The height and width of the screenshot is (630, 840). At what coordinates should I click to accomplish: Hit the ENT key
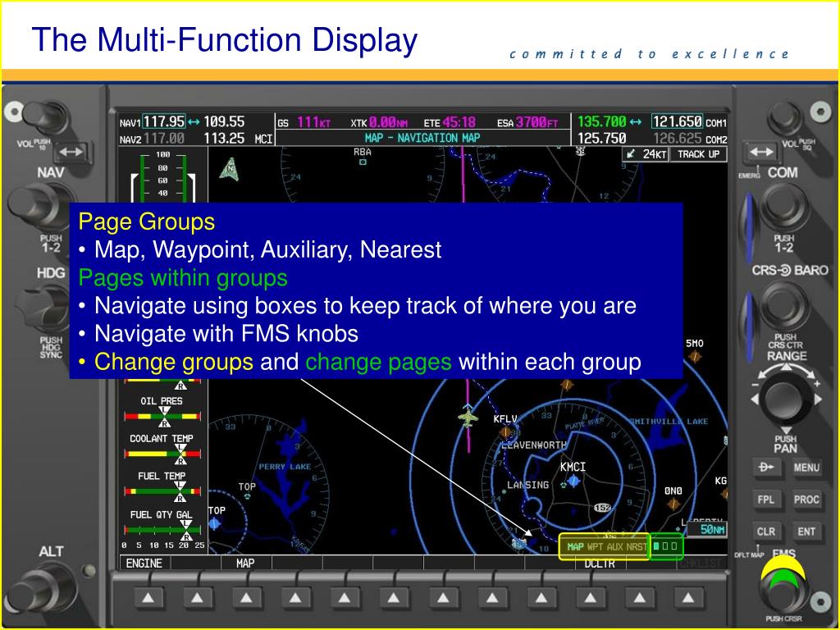point(806,532)
